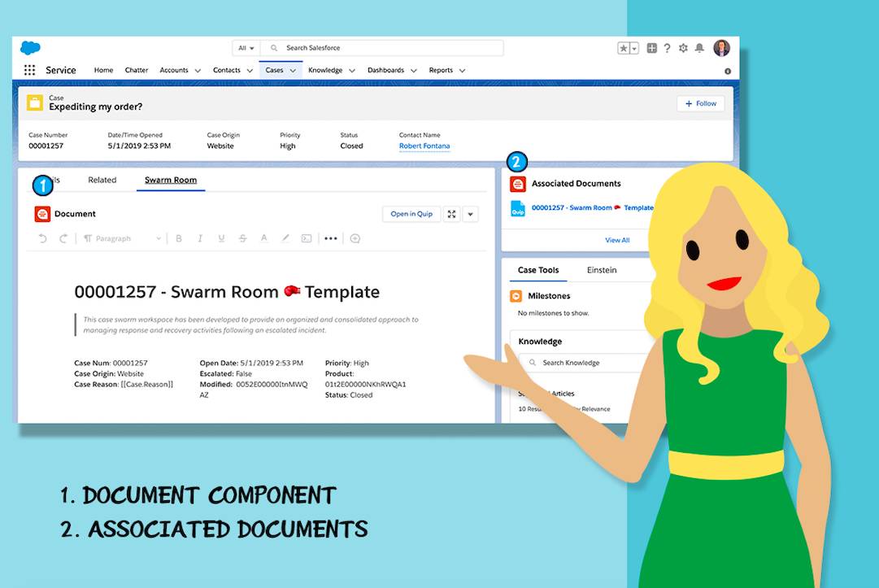879x588 pixels.
Task: Expand the Knowledge tab chevron
Action: pos(352,71)
